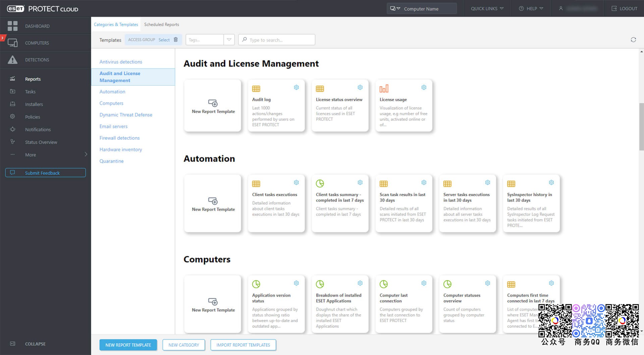The height and width of the screenshot is (355, 644).
Task: Open gear menu on Computer last connection card
Action: pos(424,283)
